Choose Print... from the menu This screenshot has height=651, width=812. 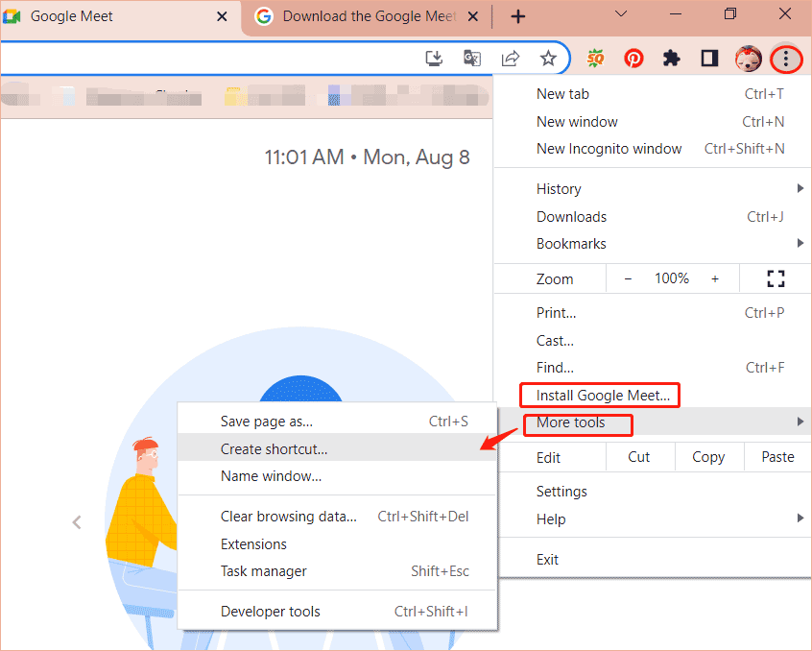coord(653,313)
